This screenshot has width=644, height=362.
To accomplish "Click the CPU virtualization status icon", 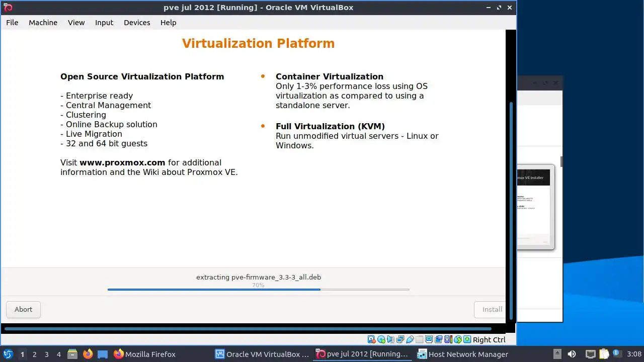I will pos(448,339).
